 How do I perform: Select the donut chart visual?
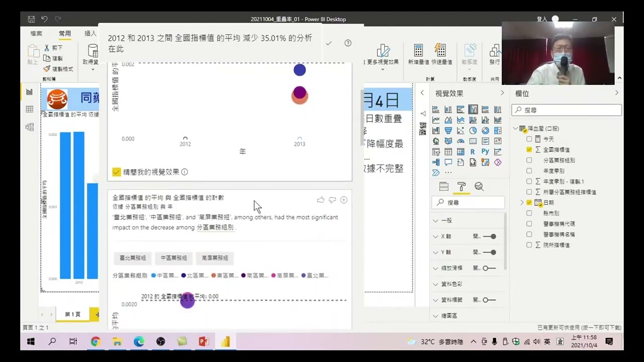click(486, 131)
